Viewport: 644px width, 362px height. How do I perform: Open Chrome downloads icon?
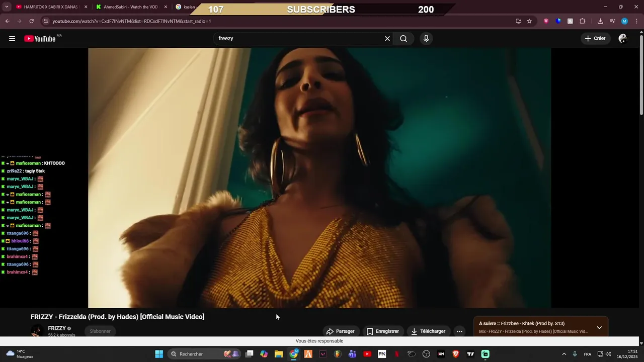(x=600, y=21)
